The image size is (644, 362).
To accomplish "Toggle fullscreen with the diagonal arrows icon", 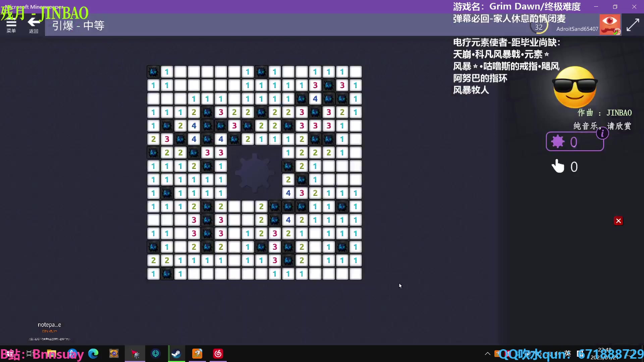I will click(633, 25).
